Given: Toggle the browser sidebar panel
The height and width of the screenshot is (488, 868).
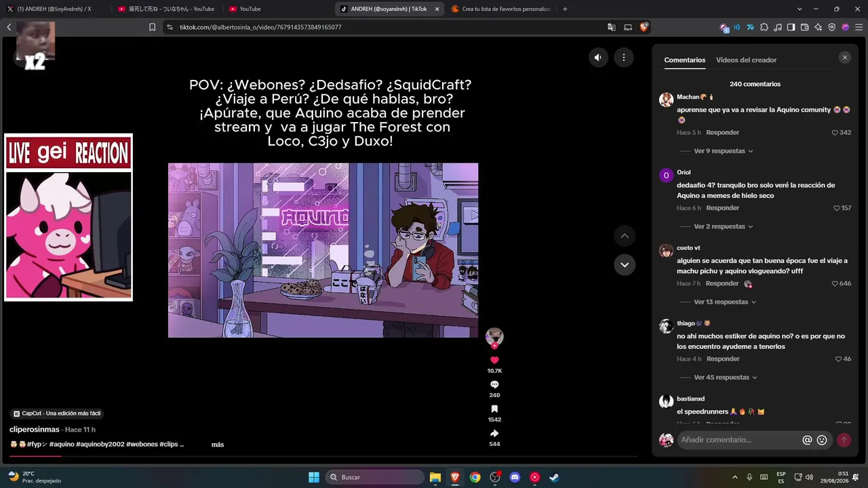Looking at the screenshot, I should pos(791,27).
